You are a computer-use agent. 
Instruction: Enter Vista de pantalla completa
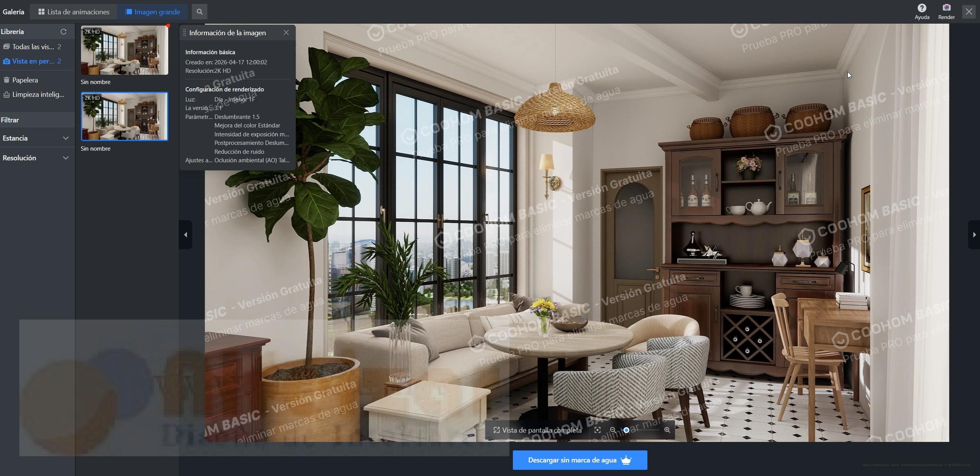coord(537,430)
